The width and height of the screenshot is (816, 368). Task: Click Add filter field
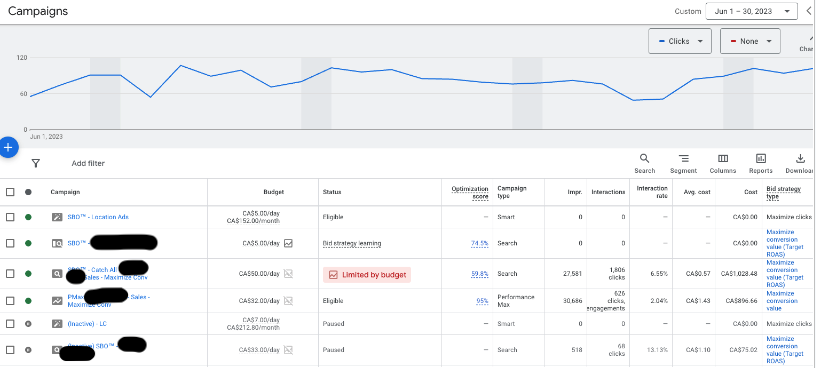[x=88, y=163]
